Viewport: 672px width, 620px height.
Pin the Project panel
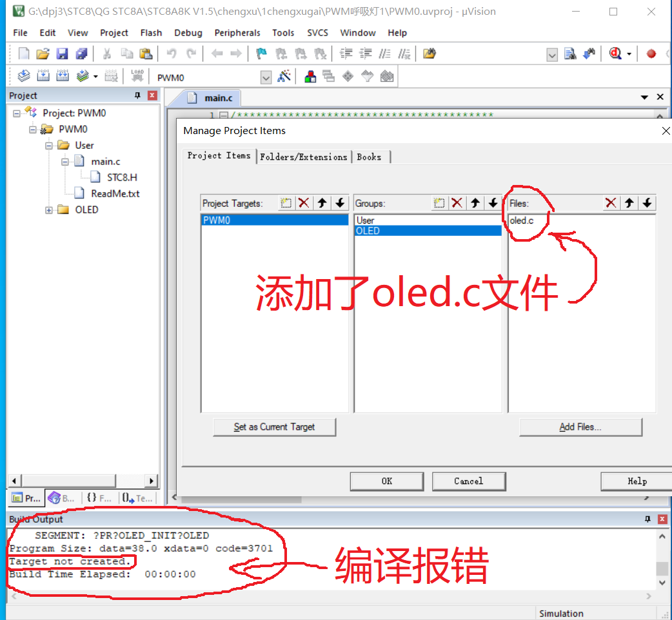137,95
